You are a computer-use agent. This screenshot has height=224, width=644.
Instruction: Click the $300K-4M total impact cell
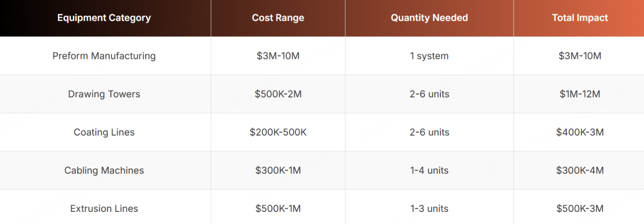[579, 170]
